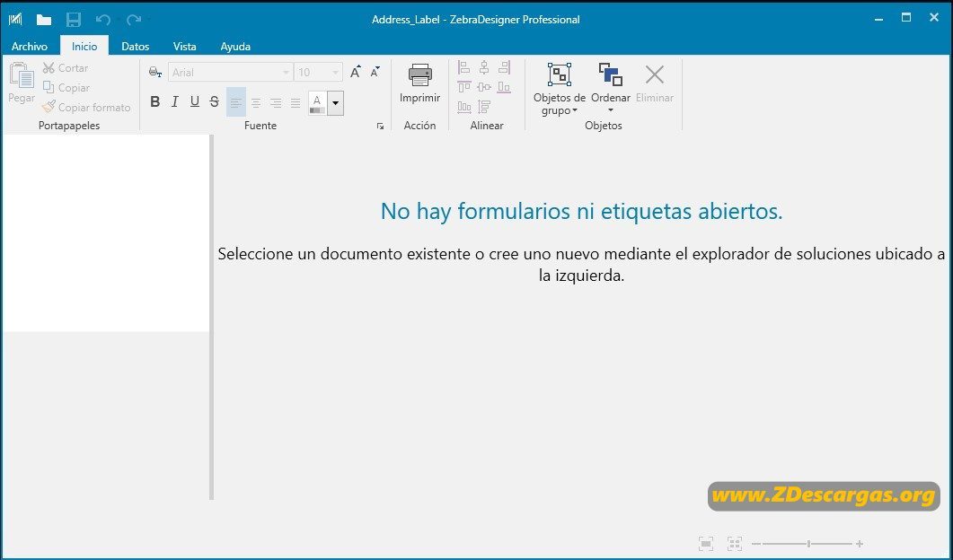Viewport: 953px width, 560px height.
Task: Click Cortar to cut selection
Action: (66, 68)
